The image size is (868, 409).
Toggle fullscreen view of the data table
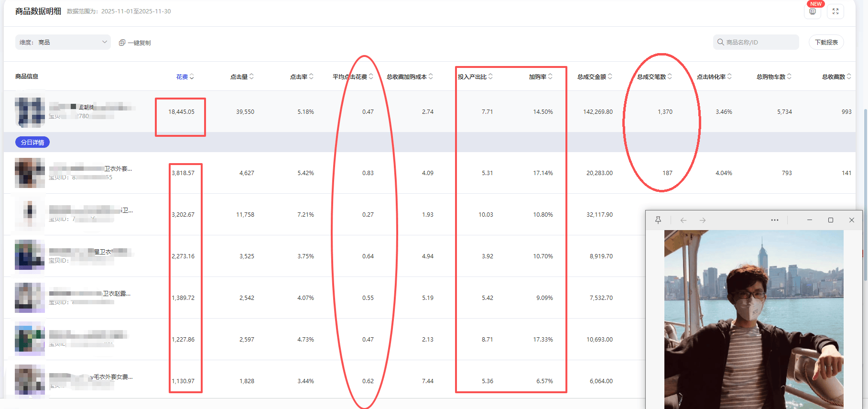click(x=835, y=11)
